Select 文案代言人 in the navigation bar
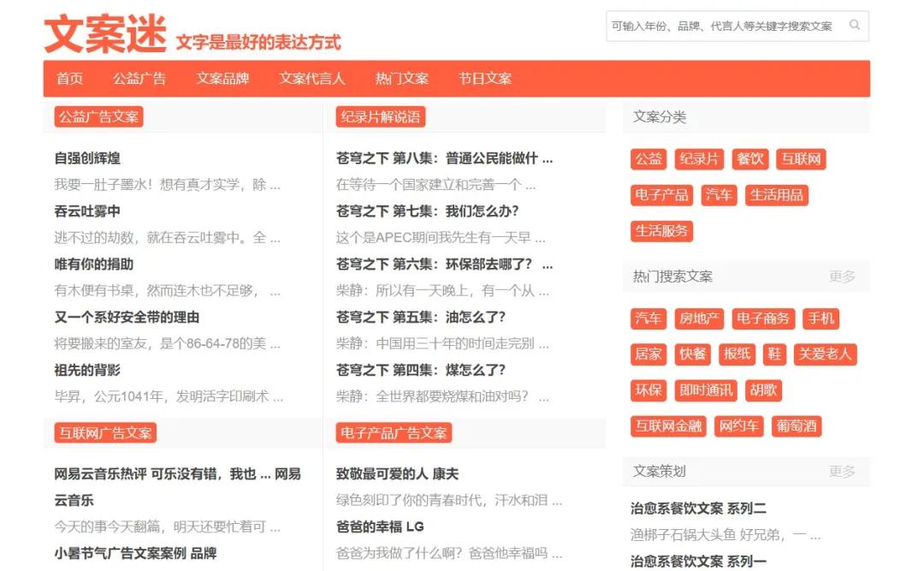 [311, 78]
